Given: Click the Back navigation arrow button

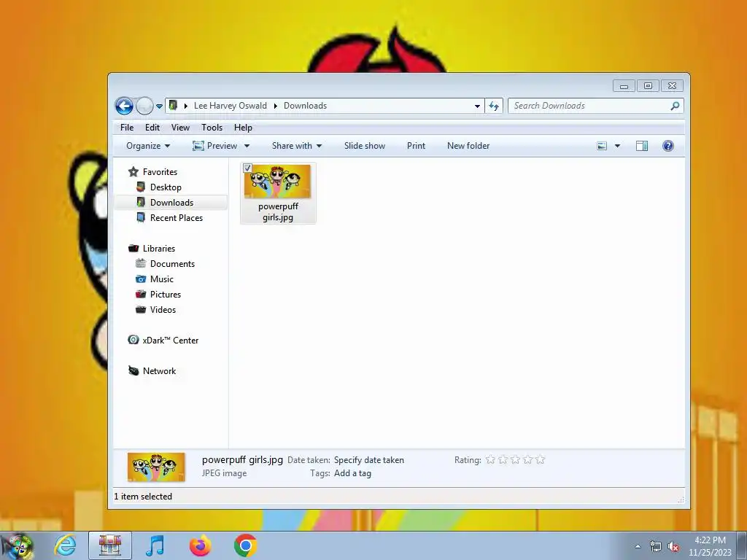Looking at the screenshot, I should coord(124,106).
